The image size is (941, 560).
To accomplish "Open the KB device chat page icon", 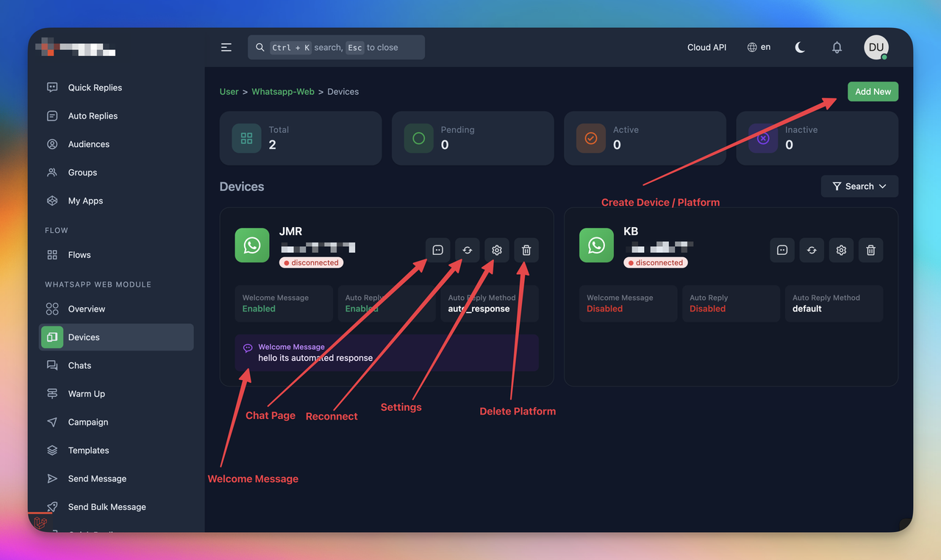I will click(782, 250).
